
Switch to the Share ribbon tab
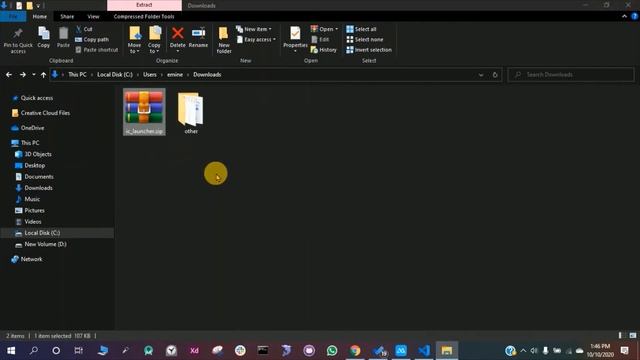pyautogui.click(x=67, y=16)
